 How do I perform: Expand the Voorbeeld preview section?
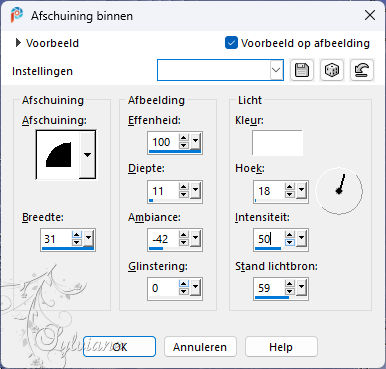coord(18,43)
